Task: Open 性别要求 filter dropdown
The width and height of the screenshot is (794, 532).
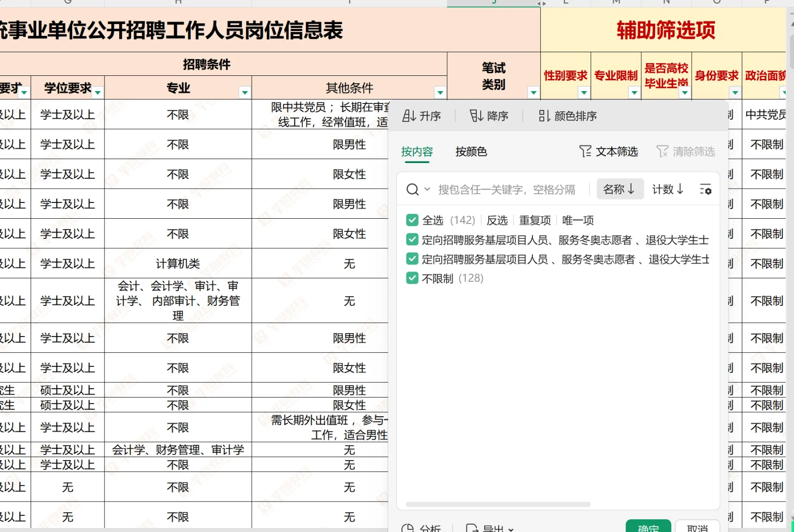Action: (584, 93)
